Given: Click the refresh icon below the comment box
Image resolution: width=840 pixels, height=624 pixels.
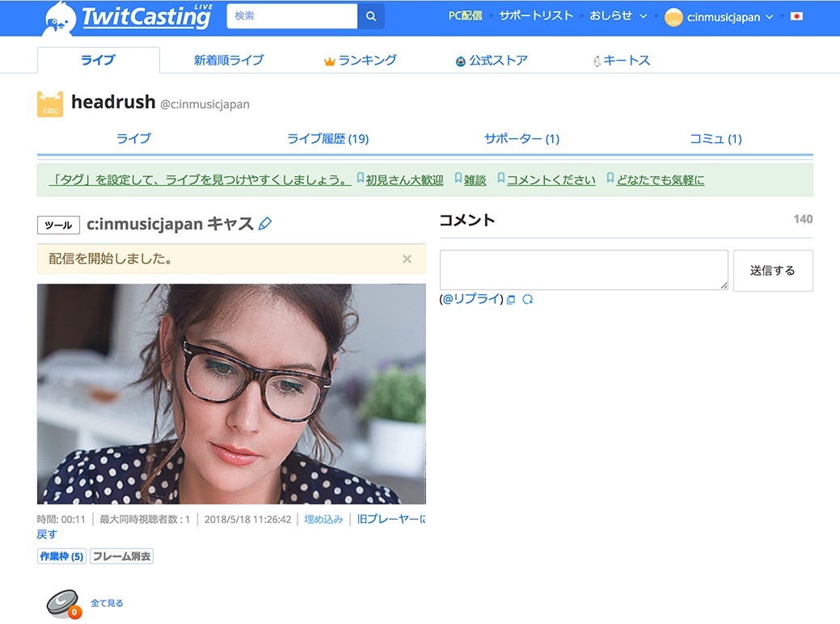Looking at the screenshot, I should 527,299.
